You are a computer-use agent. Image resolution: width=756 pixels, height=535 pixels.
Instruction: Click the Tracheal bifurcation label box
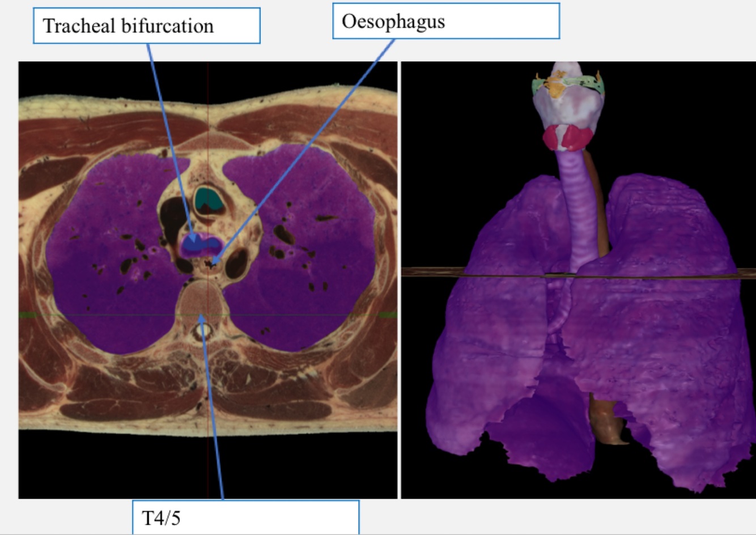(x=147, y=26)
